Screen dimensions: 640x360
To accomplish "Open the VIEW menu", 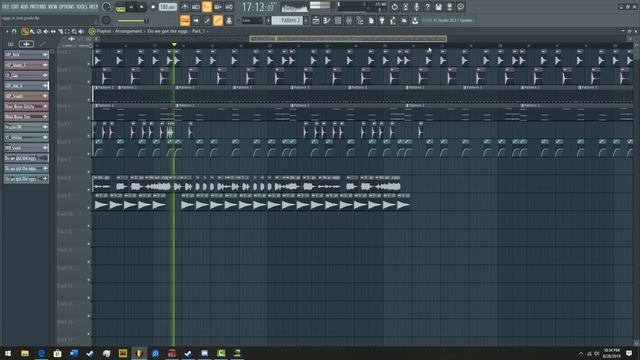I will pyautogui.click(x=53, y=7).
